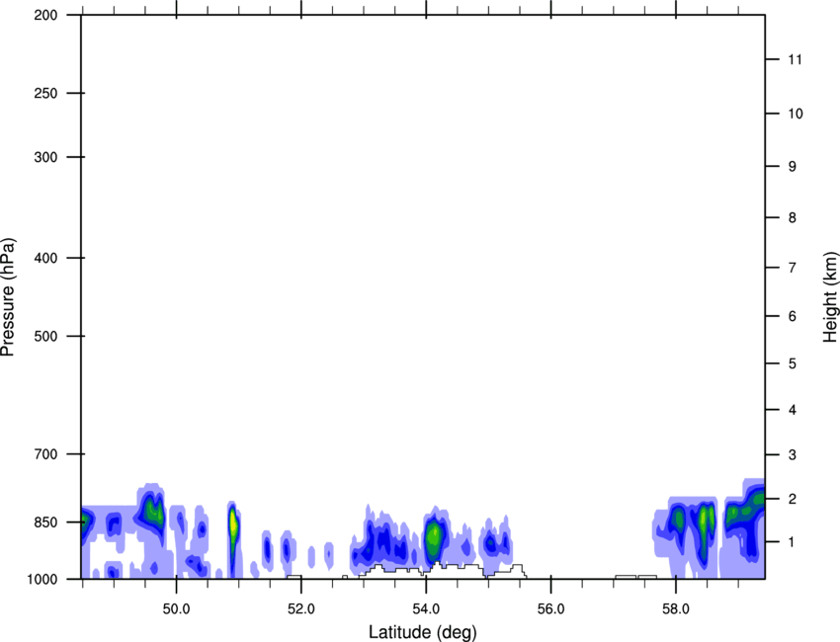Viewport: 840px width, 642px height.
Task: Pick the 3 km height label
Action: 792,455
